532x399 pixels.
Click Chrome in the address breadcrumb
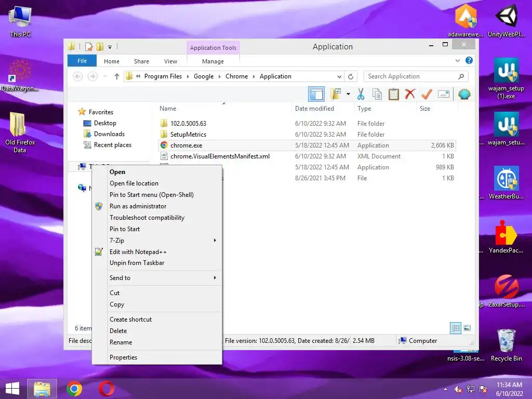tap(236, 76)
